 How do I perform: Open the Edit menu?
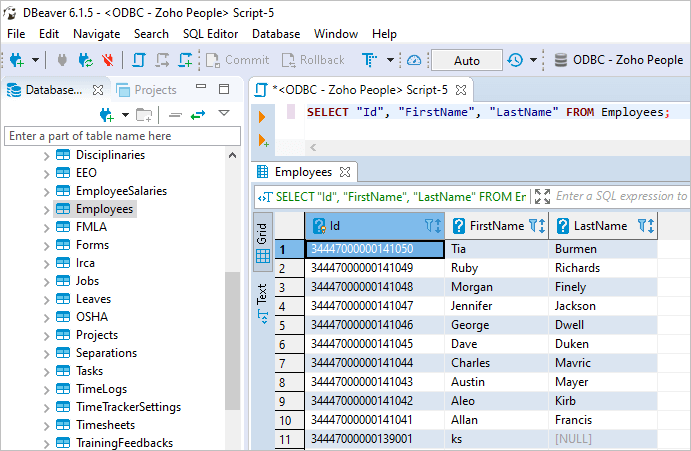pos(49,34)
